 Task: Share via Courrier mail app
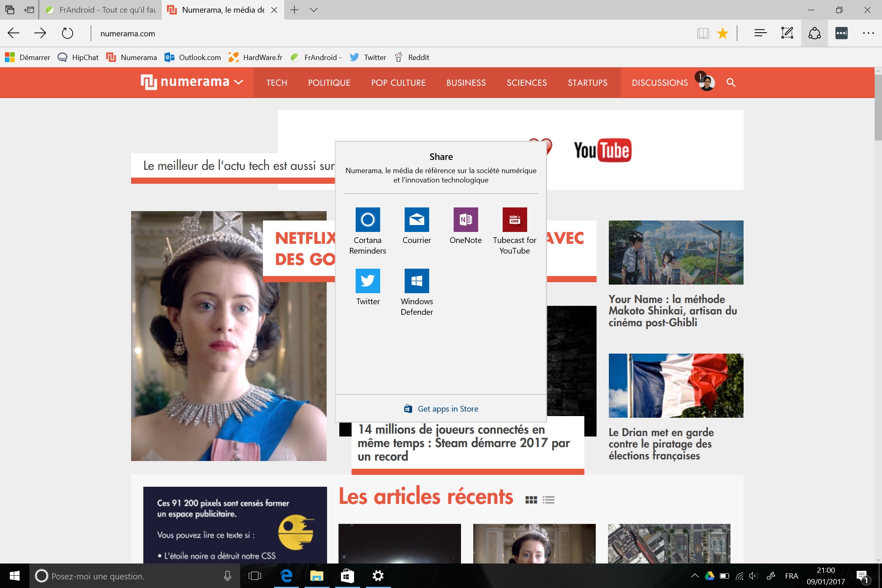pos(416,226)
